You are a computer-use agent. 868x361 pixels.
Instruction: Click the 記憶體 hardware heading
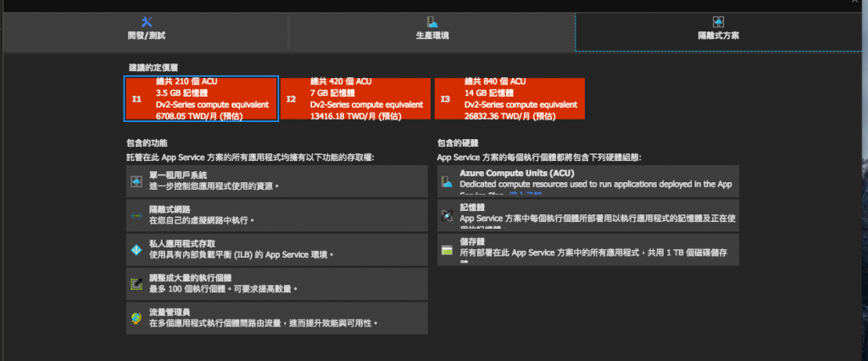pyautogui.click(x=472, y=207)
